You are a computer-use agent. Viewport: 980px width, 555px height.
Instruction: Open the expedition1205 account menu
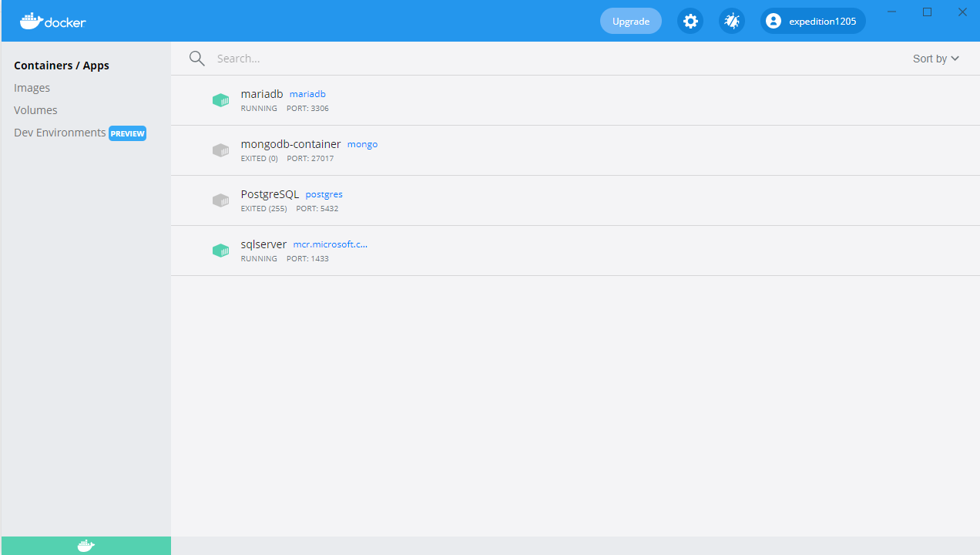tap(813, 21)
